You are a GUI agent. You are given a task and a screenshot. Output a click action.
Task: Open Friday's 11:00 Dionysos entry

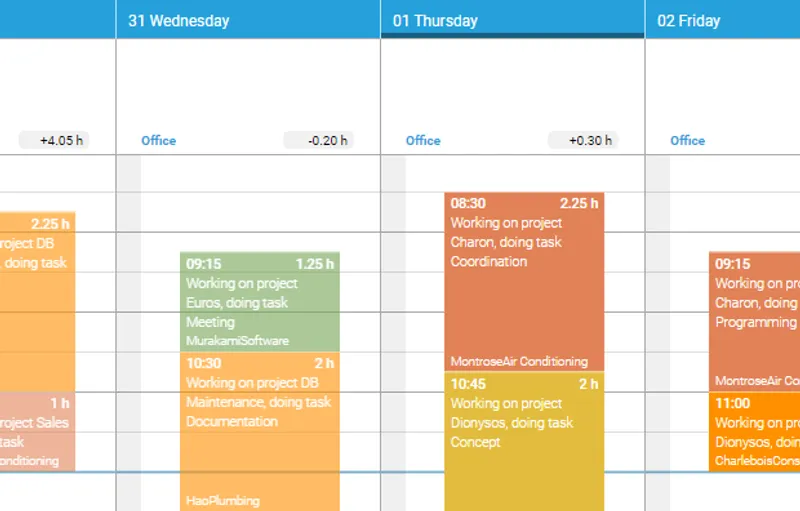[x=755, y=432]
